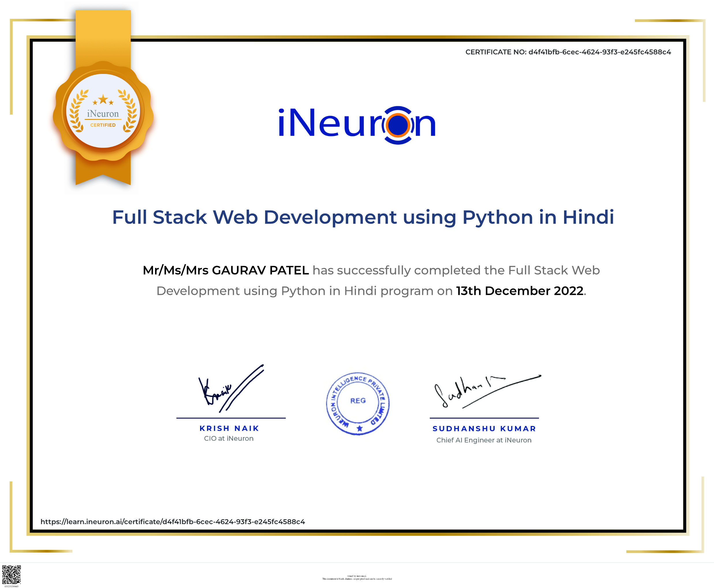This screenshot has width=714, height=588.
Task: Click the 'Issued by ineuron.ai' footer line
Action: click(357, 576)
